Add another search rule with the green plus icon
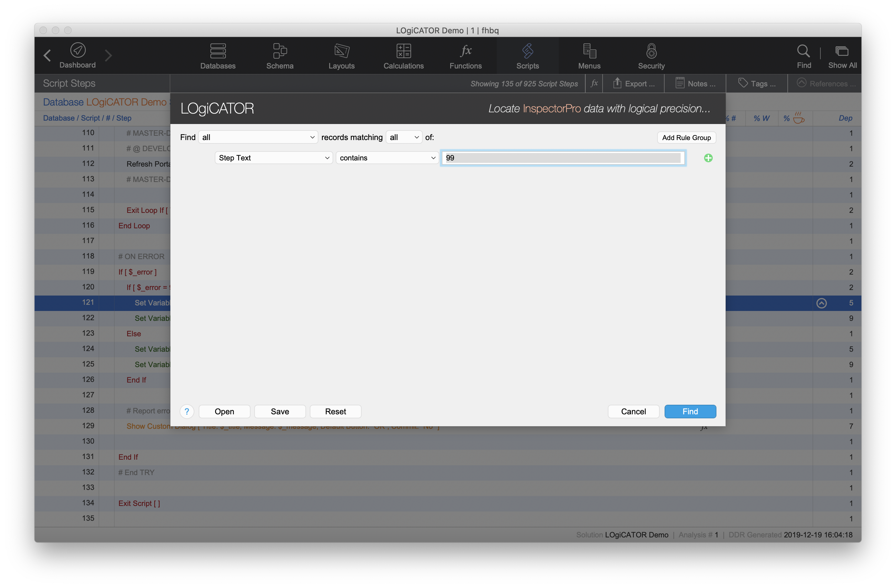Image resolution: width=896 pixels, height=588 pixels. click(708, 158)
